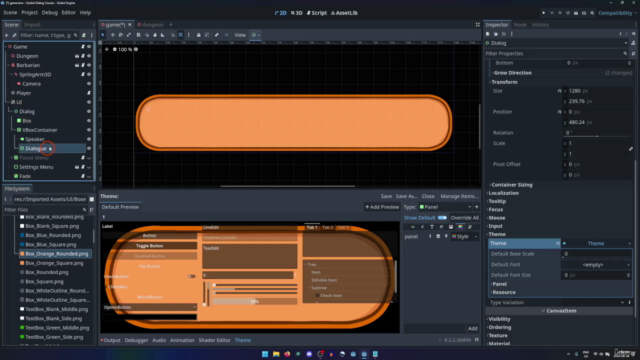Select the Rotate Mode tool
Viewport: 640px width, 360px height.
coord(121,35)
